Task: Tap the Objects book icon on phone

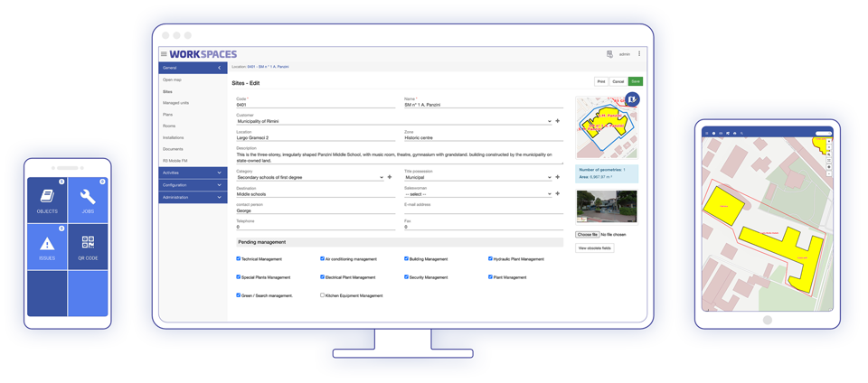Action: point(47,196)
